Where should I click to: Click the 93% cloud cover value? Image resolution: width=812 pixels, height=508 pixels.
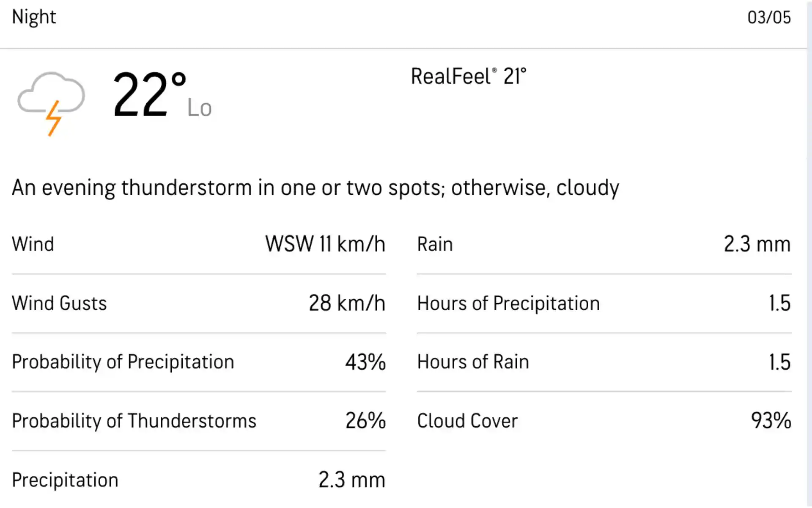click(771, 421)
